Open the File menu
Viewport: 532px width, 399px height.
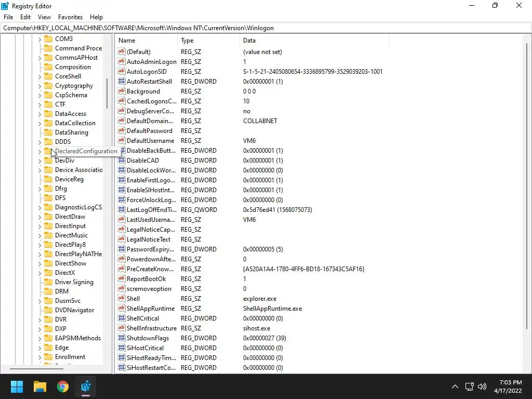coord(8,17)
